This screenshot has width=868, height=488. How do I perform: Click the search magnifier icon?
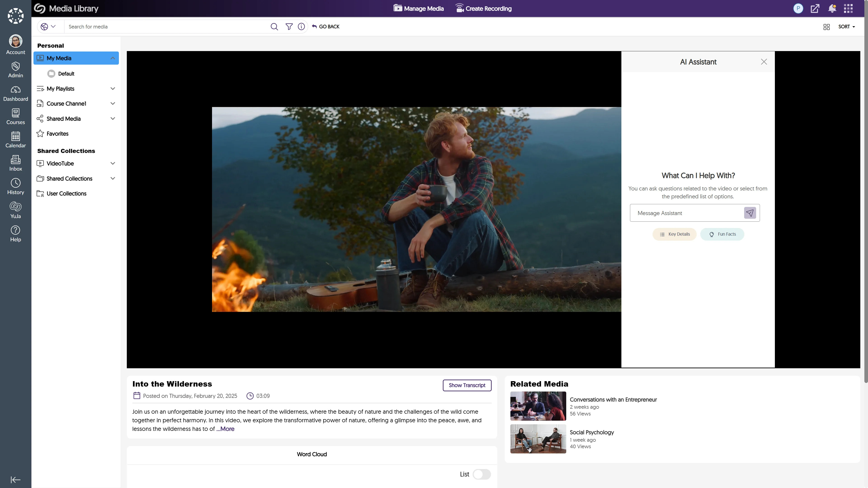point(274,27)
